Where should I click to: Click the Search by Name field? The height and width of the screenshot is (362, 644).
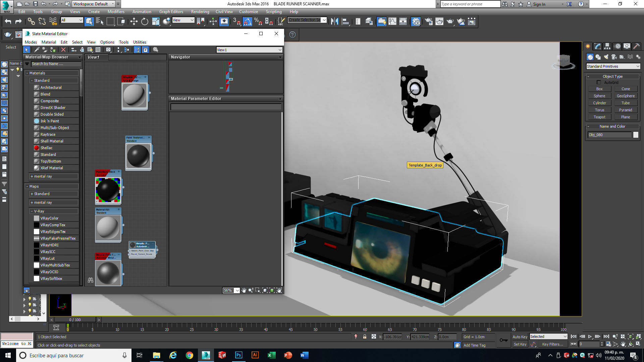pyautogui.click(x=56, y=64)
